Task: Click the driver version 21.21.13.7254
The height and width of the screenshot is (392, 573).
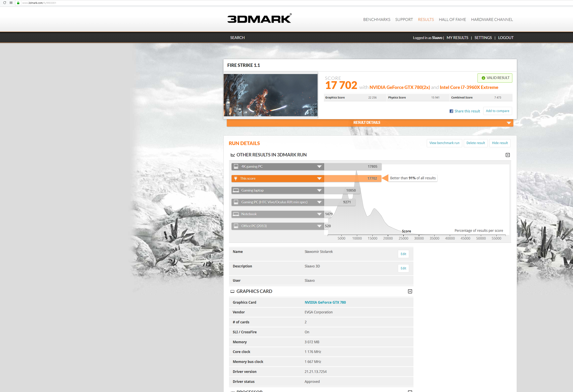Action: click(315, 372)
